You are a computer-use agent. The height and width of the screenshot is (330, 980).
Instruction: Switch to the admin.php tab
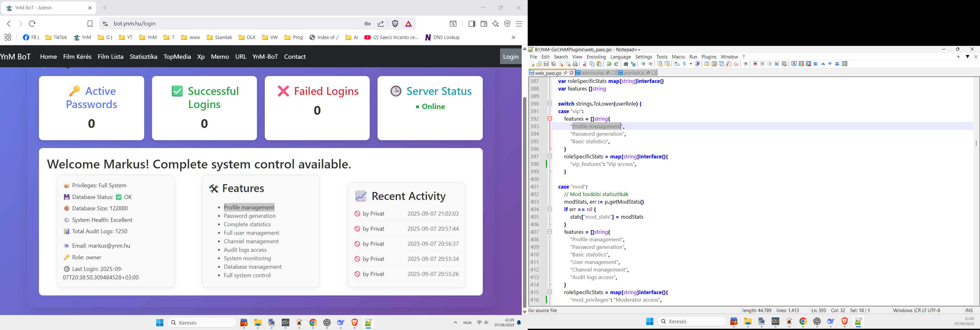coord(593,73)
